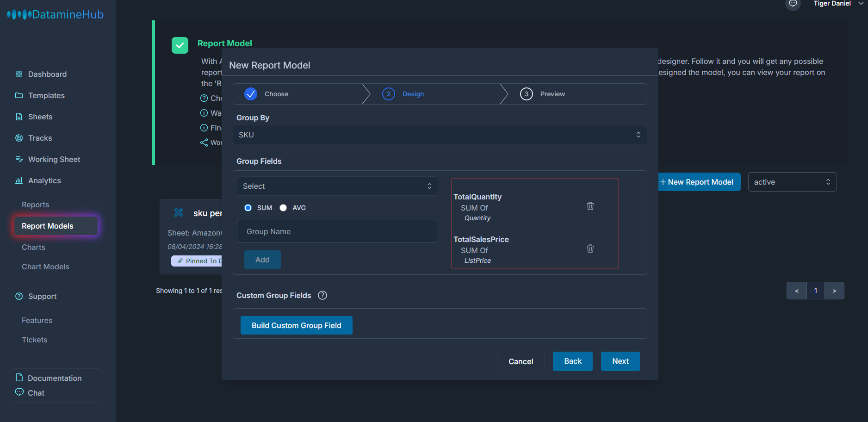Viewport: 868px width, 422px height.
Task: Go to the Design step tab
Action: point(435,94)
